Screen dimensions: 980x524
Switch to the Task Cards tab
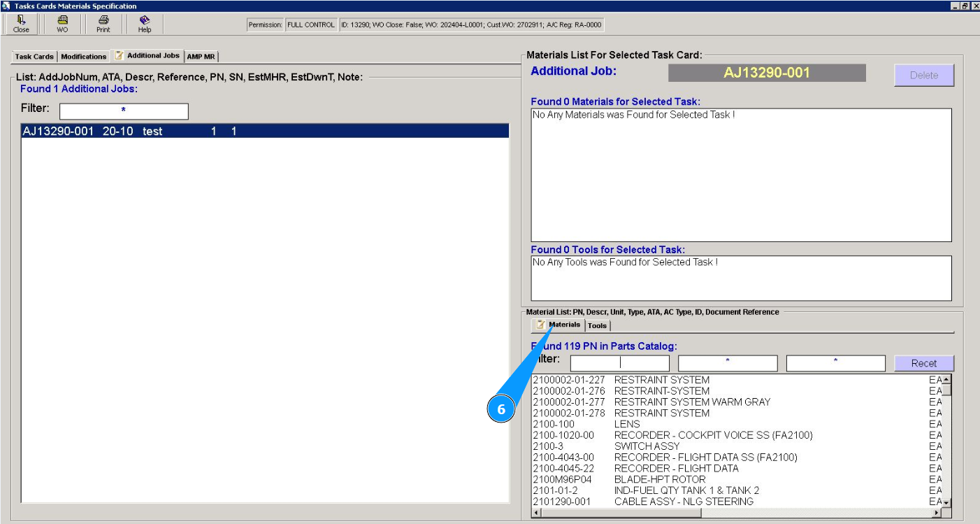pos(34,57)
